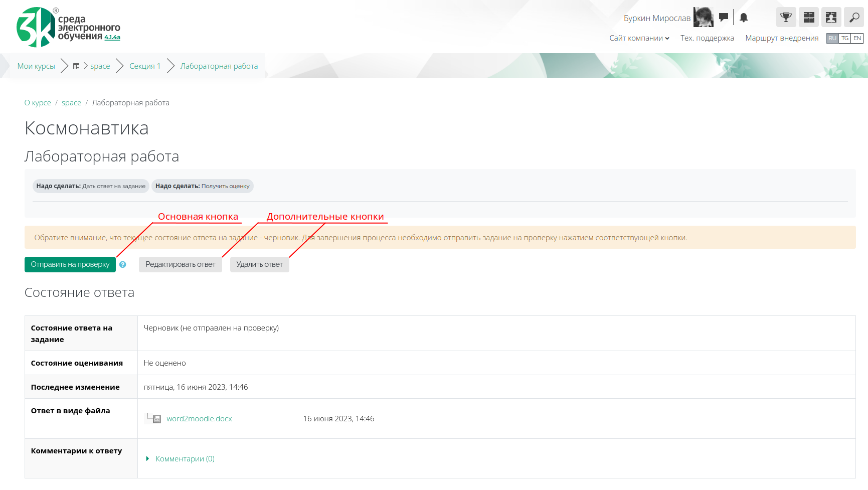Switch language to EN

pos(857,38)
